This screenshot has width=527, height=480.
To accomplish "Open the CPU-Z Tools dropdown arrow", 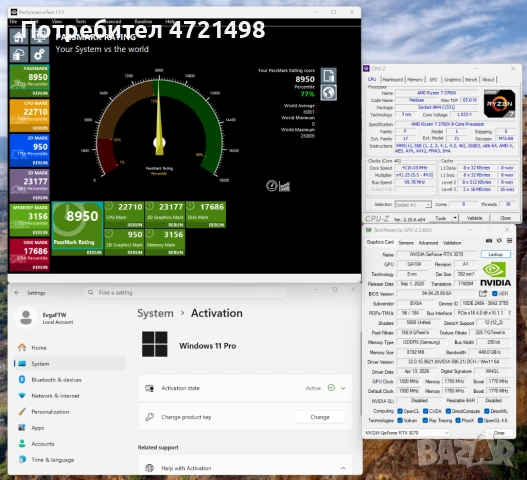I will tap(455, 218).
